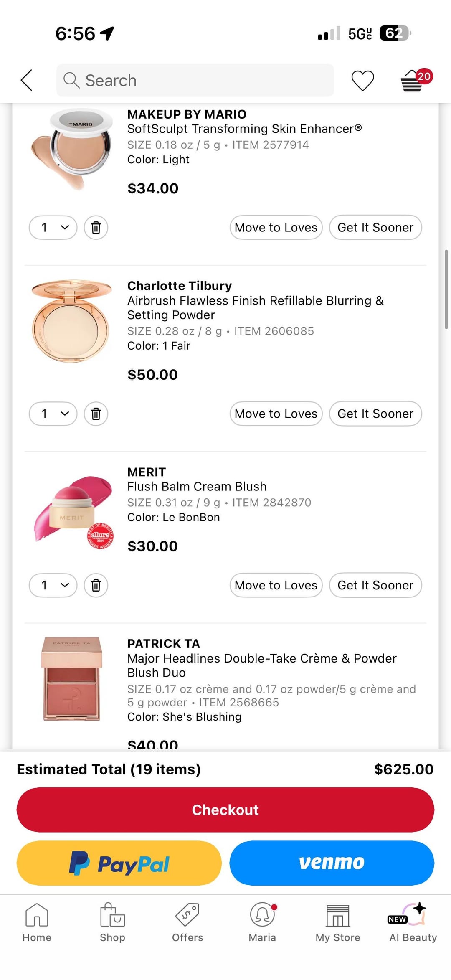Choose the venmo payment button
451x980 pixels.
point(332,863)
